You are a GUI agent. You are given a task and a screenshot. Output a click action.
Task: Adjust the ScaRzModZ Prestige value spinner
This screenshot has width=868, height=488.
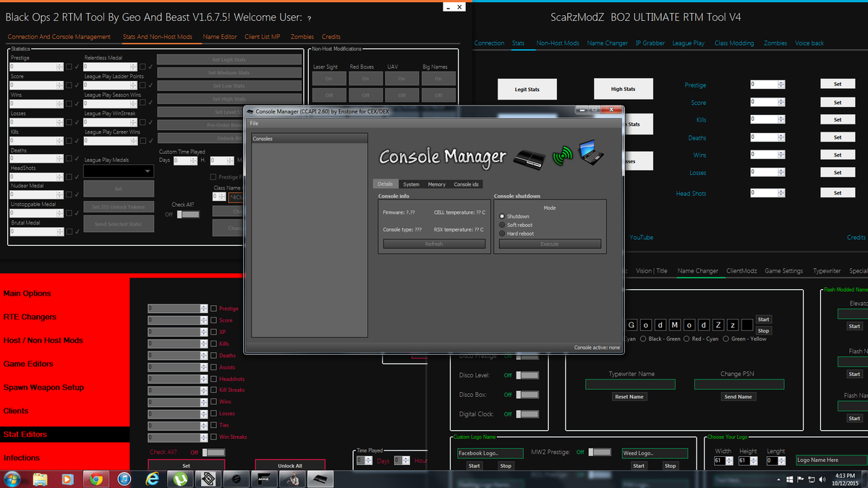coord(780,84)
